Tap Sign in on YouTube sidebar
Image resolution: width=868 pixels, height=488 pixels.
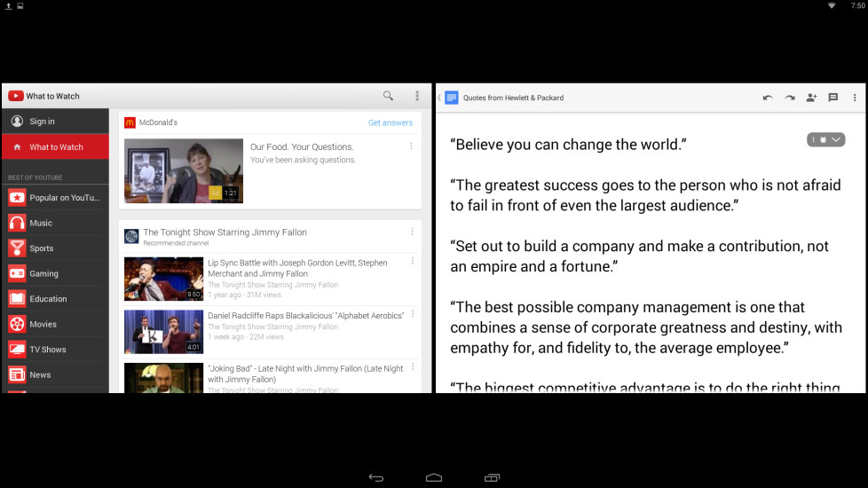[x=42, y=122]
